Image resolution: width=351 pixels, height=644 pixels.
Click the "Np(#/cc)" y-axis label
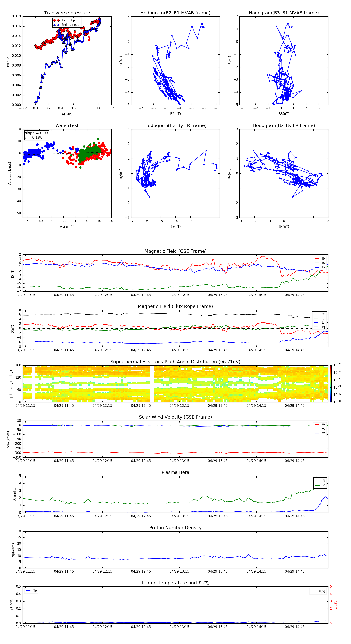click(x=13, y=550)
